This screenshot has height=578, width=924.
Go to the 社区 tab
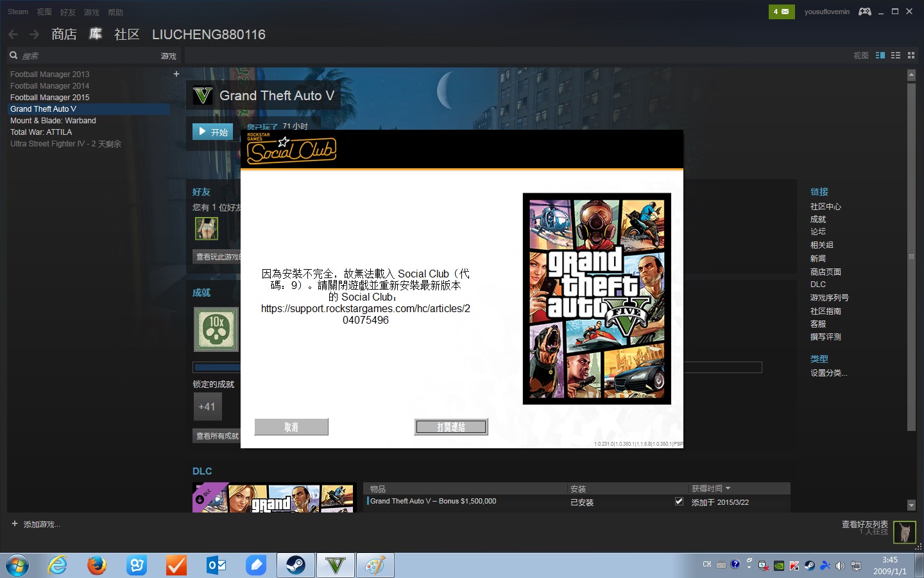(x=127, y=34)
